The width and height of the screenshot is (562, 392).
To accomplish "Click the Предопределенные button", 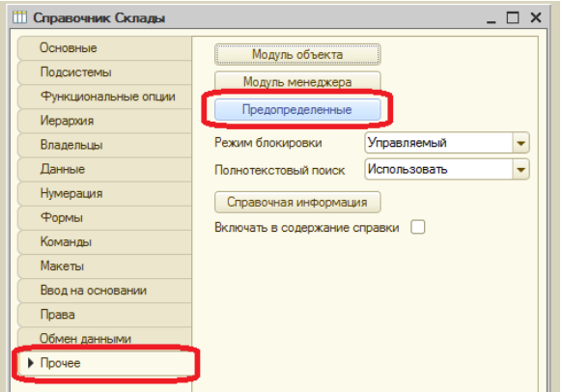I will coord(297,109).
